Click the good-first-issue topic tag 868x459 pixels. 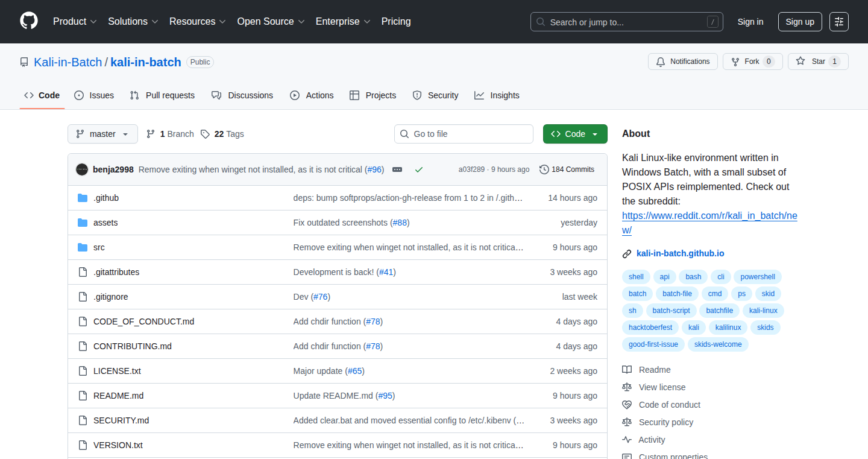(653, 344)
